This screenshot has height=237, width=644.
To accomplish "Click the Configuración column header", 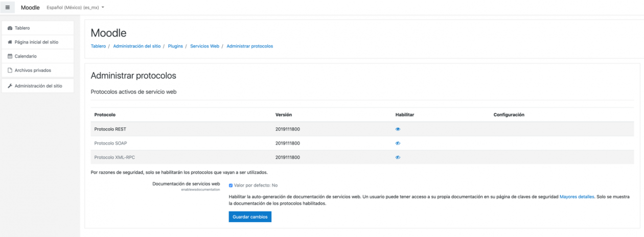I will point(509,115).
